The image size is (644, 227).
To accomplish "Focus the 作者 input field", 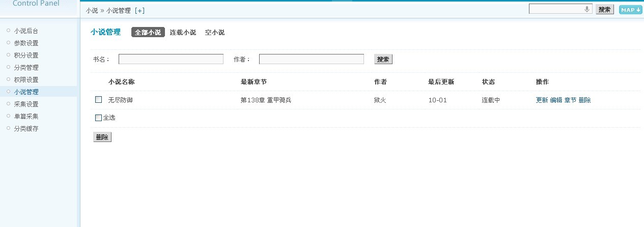I will [x=312, y=59].
